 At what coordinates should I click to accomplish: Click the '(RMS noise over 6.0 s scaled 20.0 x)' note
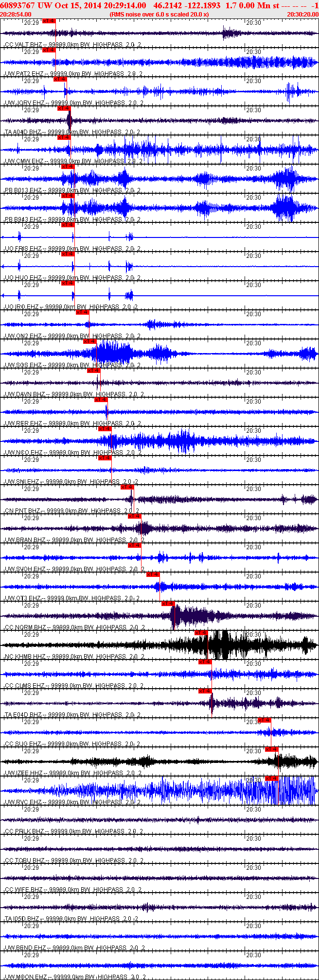[x=159, y=15]
